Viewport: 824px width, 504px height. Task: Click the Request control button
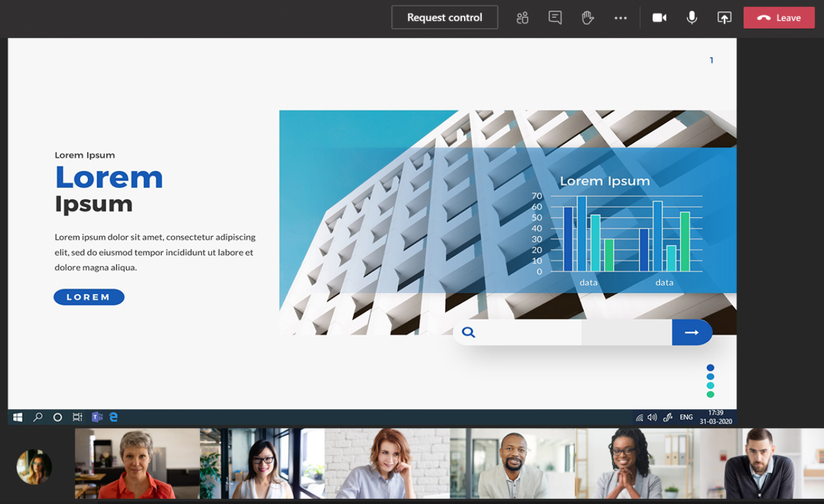click(444, 18)
